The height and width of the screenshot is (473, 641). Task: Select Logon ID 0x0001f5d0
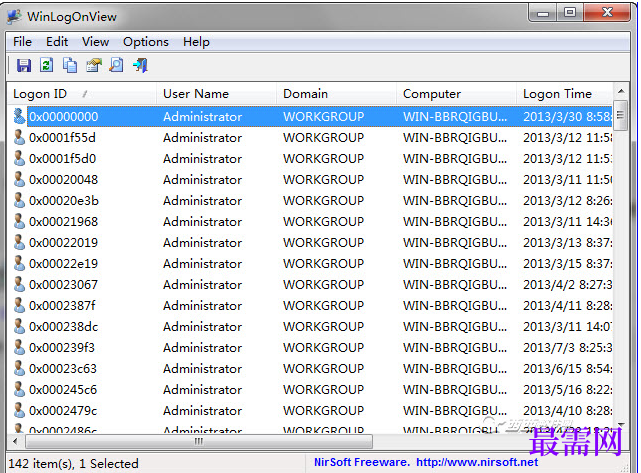tap(62, 159)
